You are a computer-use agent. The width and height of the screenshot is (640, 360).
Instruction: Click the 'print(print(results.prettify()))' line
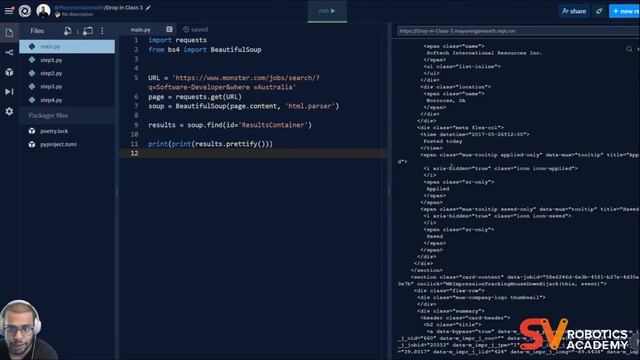click(x=210, y=144)
